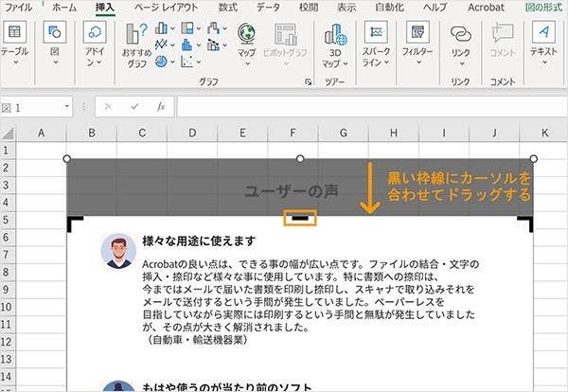Click the heading 様々な用途に使えます
Image resolution: width=568 pixels, height=392 pixels.
coord(199,241)
